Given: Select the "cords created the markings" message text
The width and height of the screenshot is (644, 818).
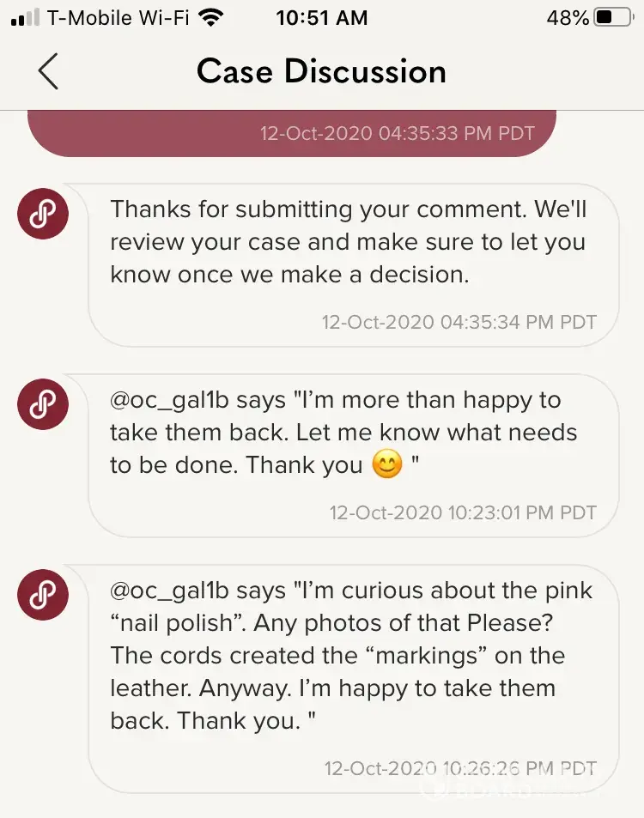Looking at the screenshot, I should tap(337, 656).
